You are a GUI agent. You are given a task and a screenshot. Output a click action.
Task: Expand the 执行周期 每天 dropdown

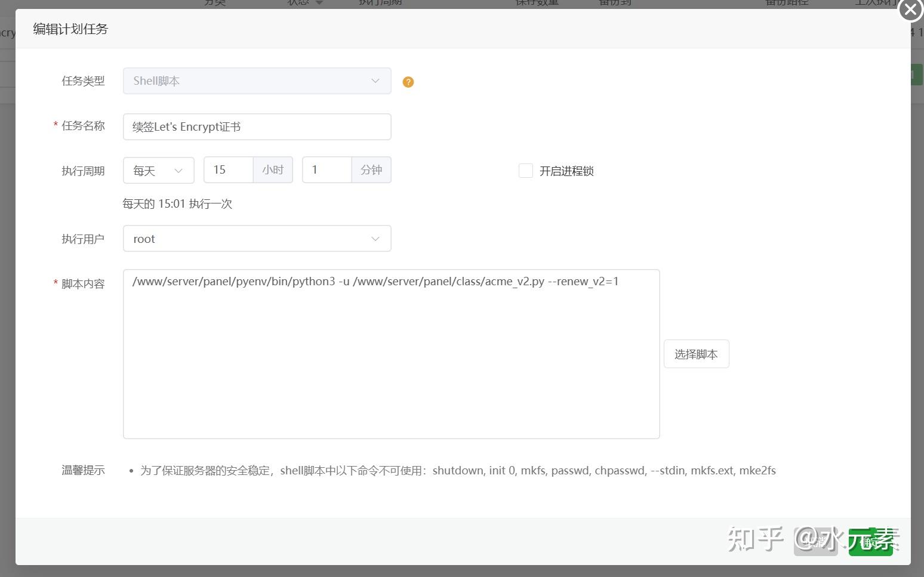click(x=158, y=170)
